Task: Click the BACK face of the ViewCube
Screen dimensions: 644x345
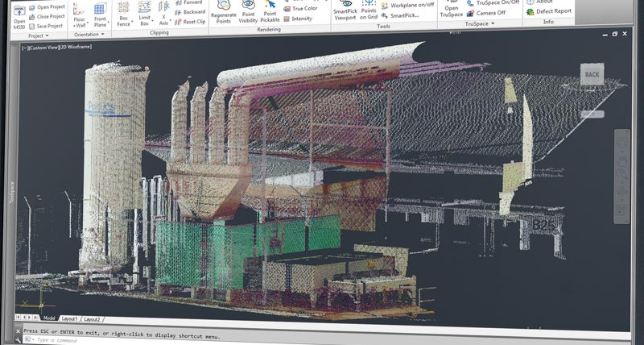Action: (x=592, y=74)
